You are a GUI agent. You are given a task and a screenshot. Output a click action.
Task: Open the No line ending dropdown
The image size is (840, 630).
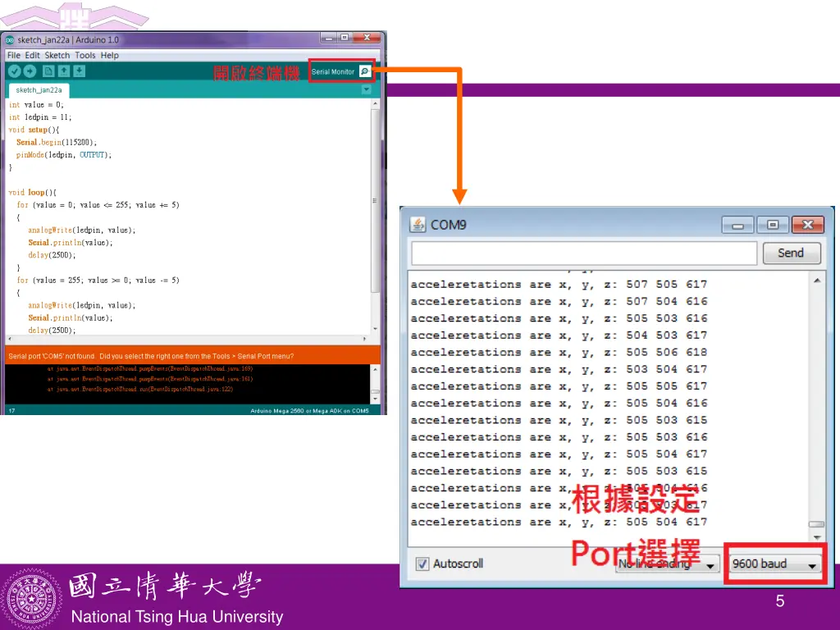pos(666,564)
